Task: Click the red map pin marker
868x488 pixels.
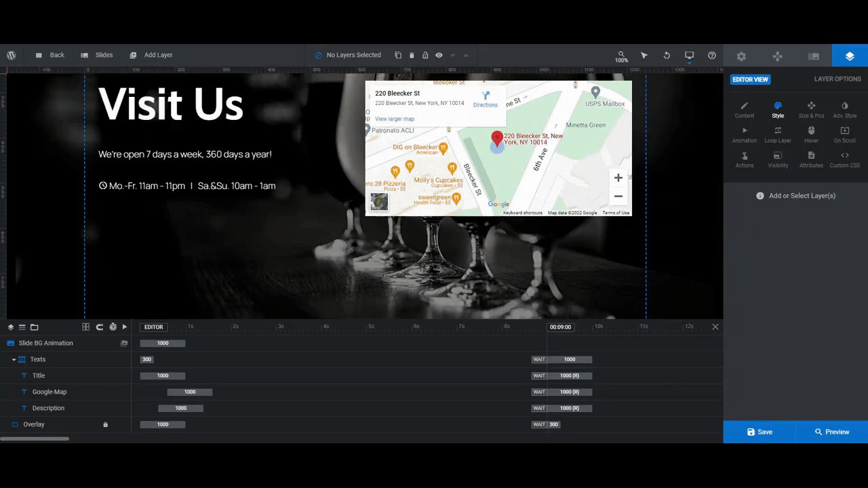Action: point(497,139)
